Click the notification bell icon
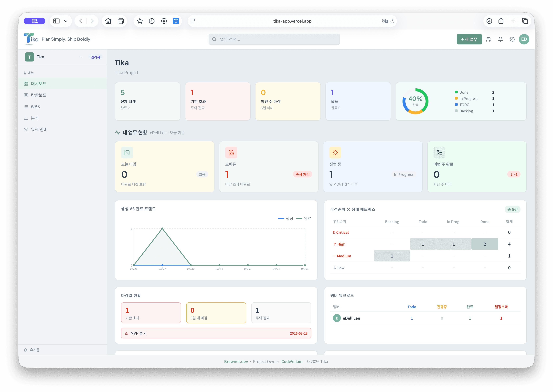Screen dimensions: 553x392 pos(500,39)
